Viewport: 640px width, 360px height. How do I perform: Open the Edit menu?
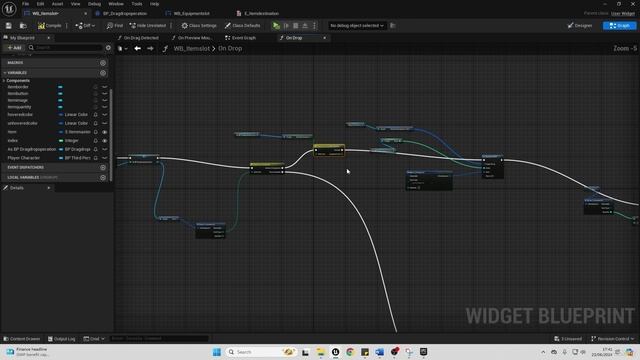[40, 4]
